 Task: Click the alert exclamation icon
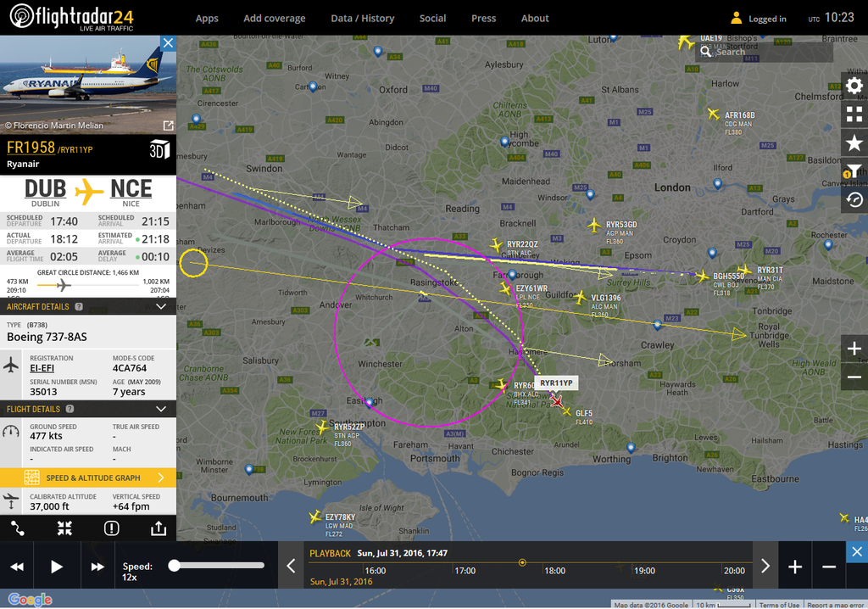tap(111, 528)
